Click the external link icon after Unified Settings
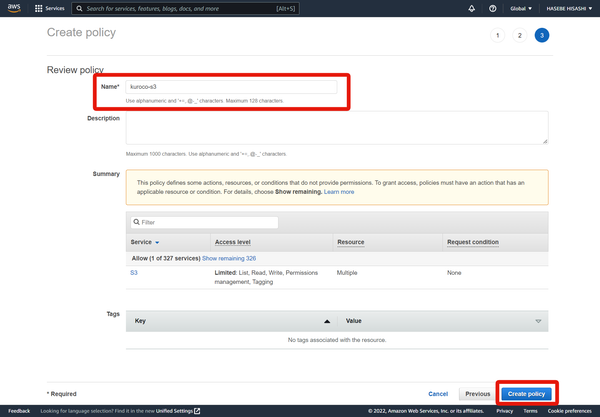The width and height of the screenshot is (600, 417). click(197, 411)
